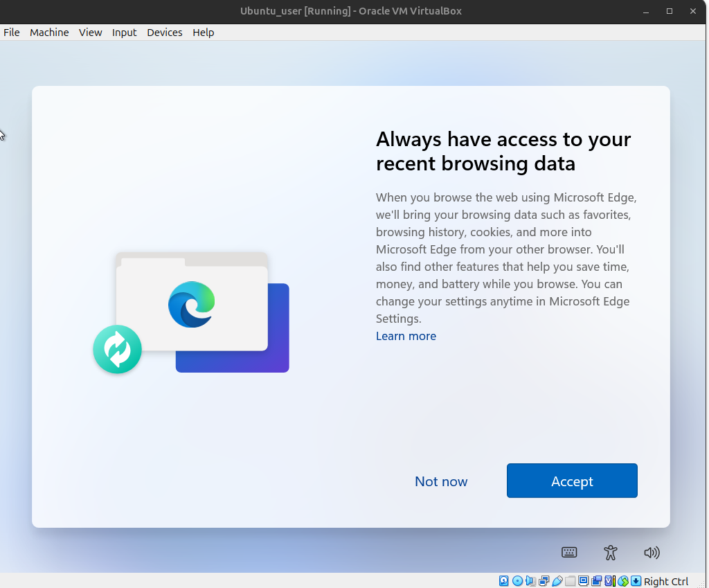
Task: Open the Help menu
Action: (203, 33)
